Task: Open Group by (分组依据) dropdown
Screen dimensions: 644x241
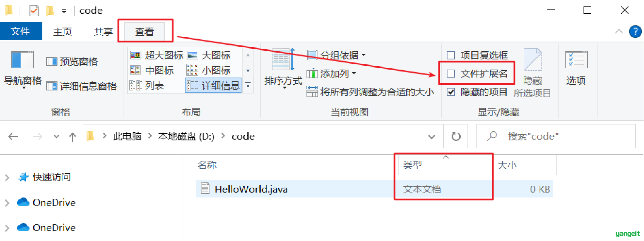Action: coord(336,55)
